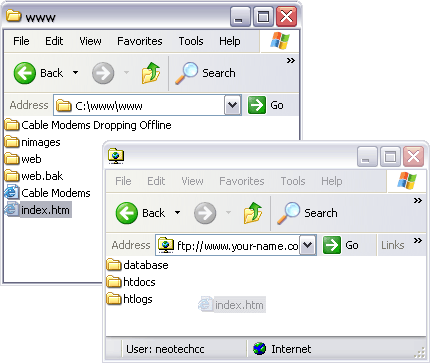Image resolution: width=430 pixels, height=363 pixels.
Task: Click Links toolbar label in FTP window
Action: (393, 245)
